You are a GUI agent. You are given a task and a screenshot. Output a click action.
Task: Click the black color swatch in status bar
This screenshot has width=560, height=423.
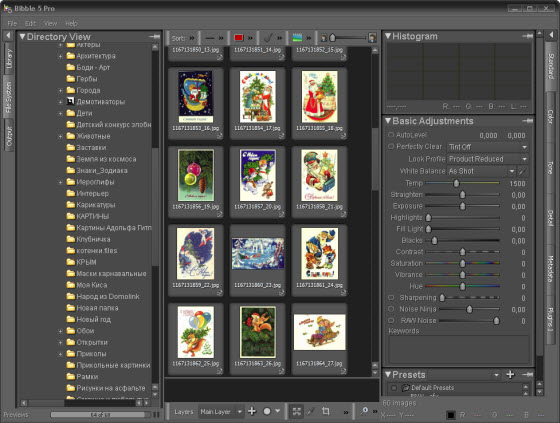pos(451,415)
